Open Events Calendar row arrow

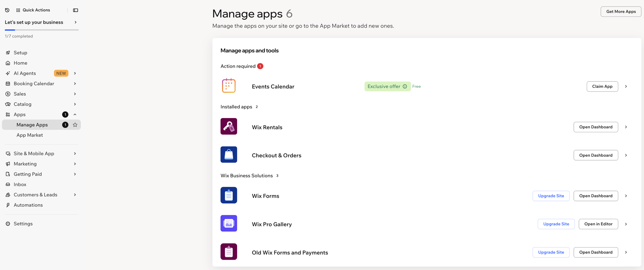[626, 86]
